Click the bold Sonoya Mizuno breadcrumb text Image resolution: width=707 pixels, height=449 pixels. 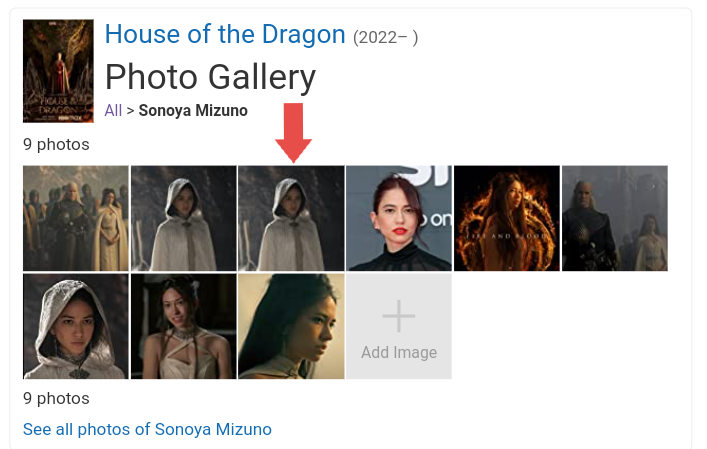pyautogui.click(x=193, y=110)
